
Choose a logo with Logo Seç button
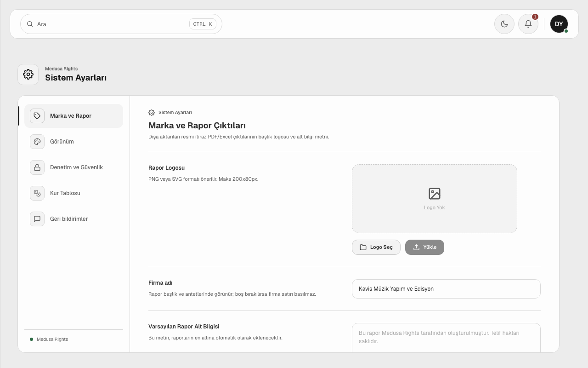coord(376,247)
